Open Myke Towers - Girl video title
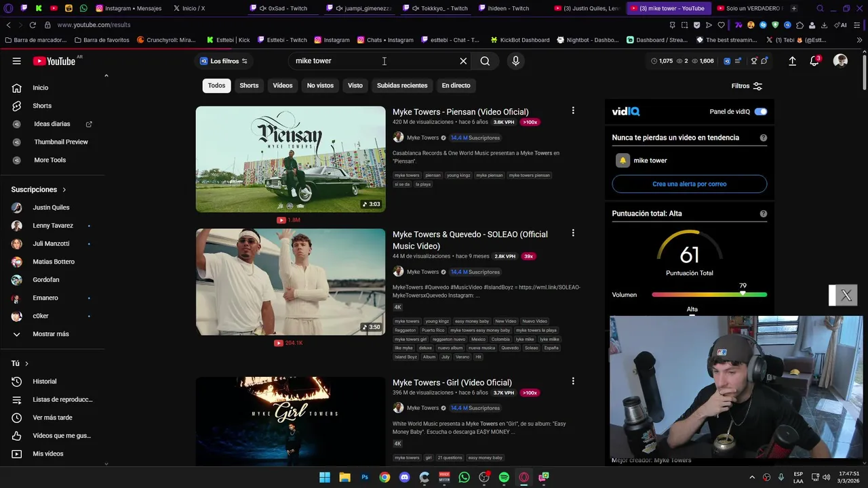The height and width of the screenshot is (488, 868). click(452, 382)
